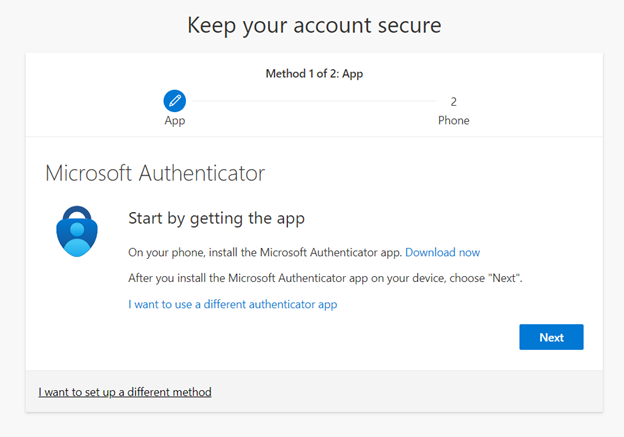Select the step 2 number indicator
Image resolution: width=624 pixels, height=437 pixels.
click(x=453, y=102)
